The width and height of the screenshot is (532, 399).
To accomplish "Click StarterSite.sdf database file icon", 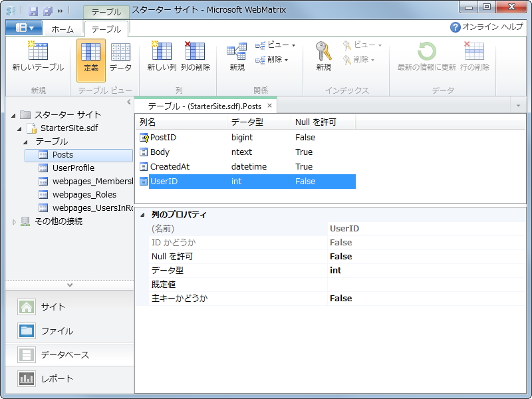I will (x=31, y=128).
